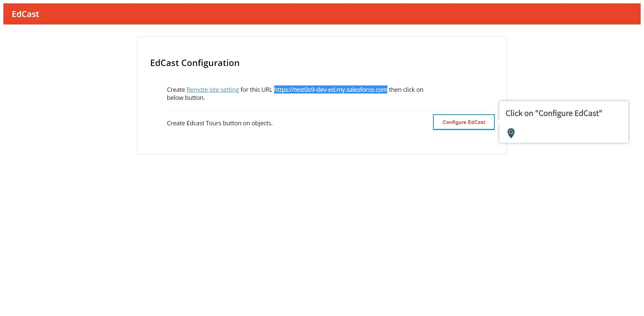Click the EdCast logo in the header
This screenshot has width=644, height=316.
pyautogui.click(x=25, y=14)
